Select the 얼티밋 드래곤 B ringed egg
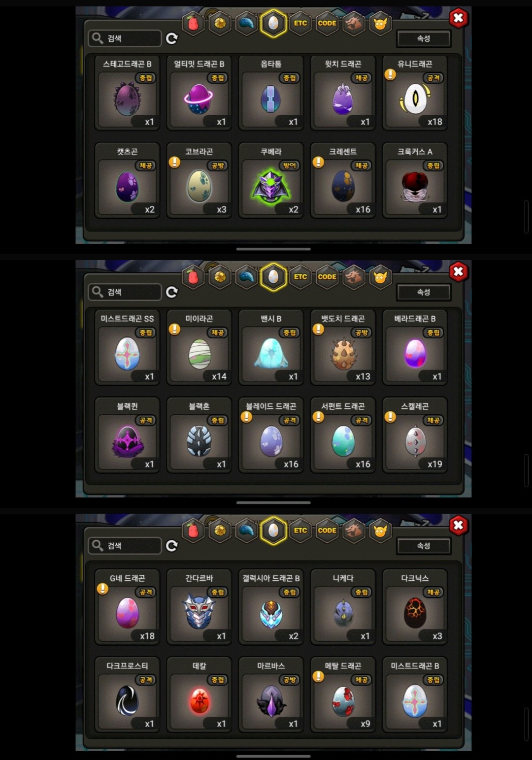532x760 pixels. 199,93
